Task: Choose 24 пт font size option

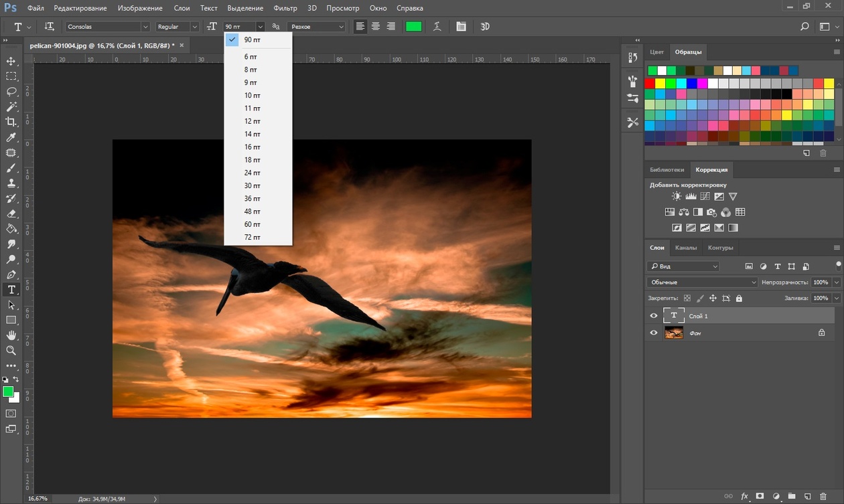Action: 252,173
